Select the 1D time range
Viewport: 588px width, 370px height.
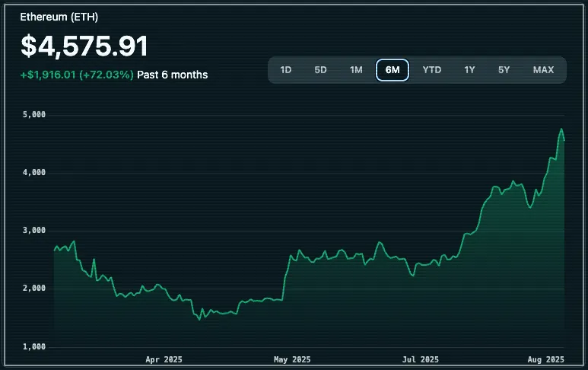click(286, 70)
